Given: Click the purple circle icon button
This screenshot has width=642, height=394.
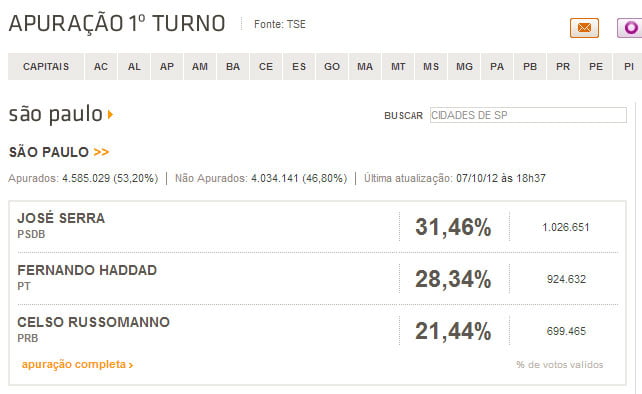Looking at the screenshot, I should click(630, 28).
